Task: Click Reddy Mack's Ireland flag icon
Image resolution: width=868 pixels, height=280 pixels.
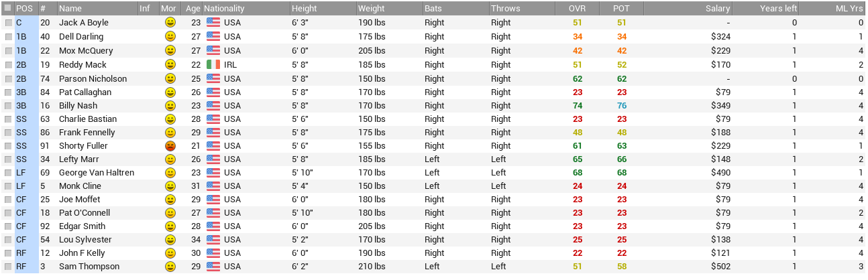Action: point(213,65)
